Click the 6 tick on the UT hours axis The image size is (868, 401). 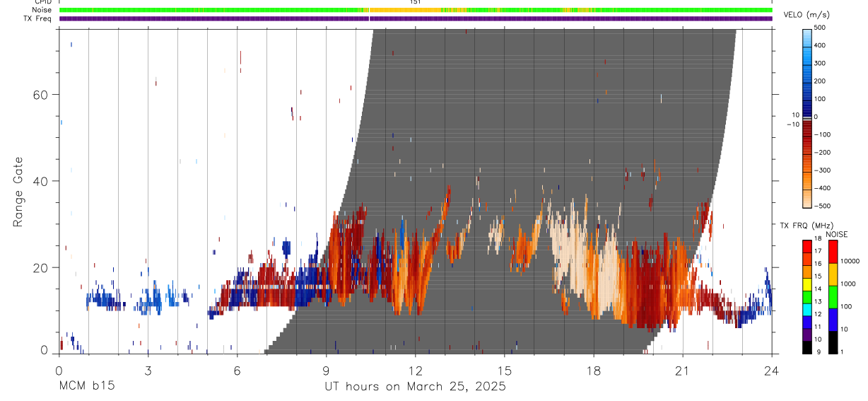237,371
